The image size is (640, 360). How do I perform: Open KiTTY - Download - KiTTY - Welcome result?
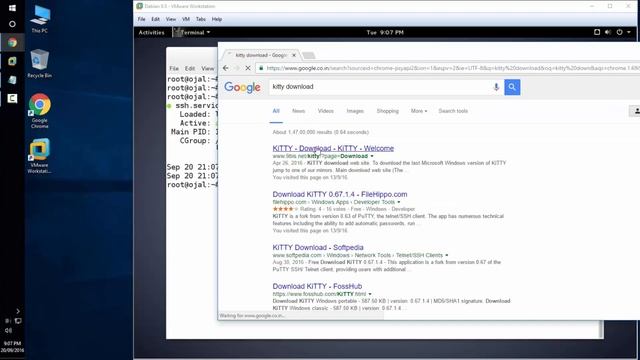tap(333, 148)
